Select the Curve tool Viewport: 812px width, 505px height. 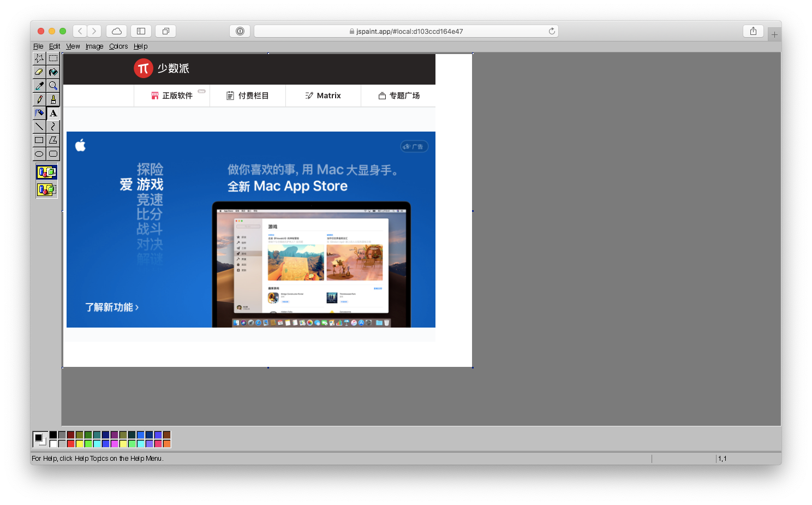(53, 126)
